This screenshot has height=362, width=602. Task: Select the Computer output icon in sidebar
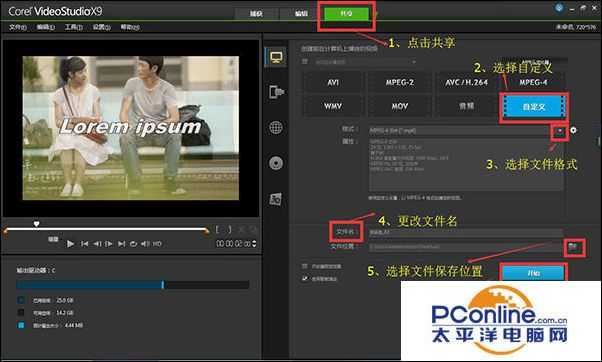click(276, 58)
